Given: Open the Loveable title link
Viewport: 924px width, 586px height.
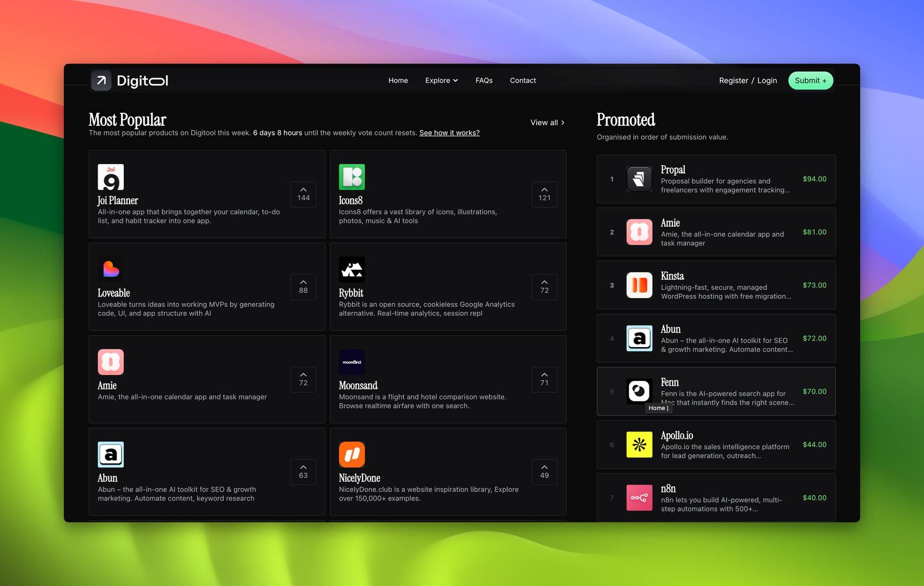Looking at the screenshot, I should pos(114,293).
